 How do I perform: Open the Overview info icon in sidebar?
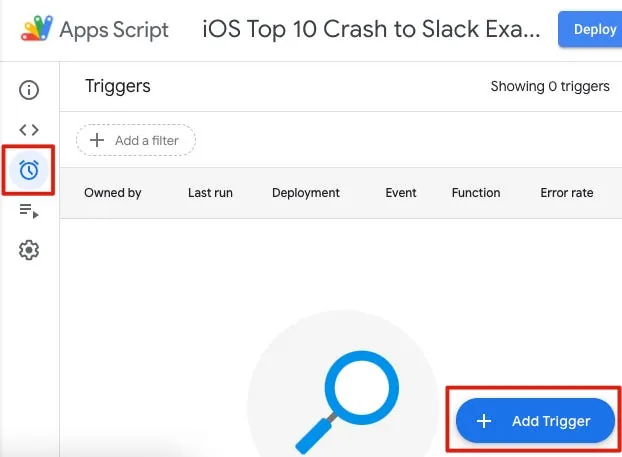(29, 90)
